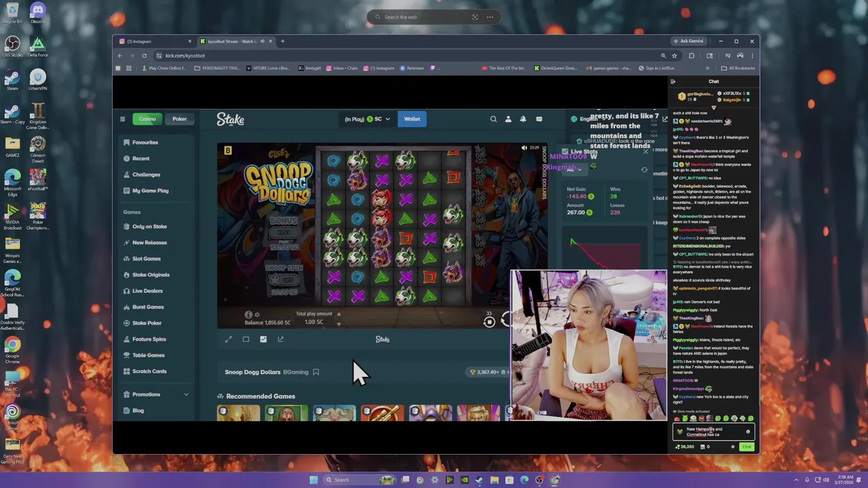Open Burst Games category
The width and height of the screenshot is (868, 488).
[x=144, y=307]
